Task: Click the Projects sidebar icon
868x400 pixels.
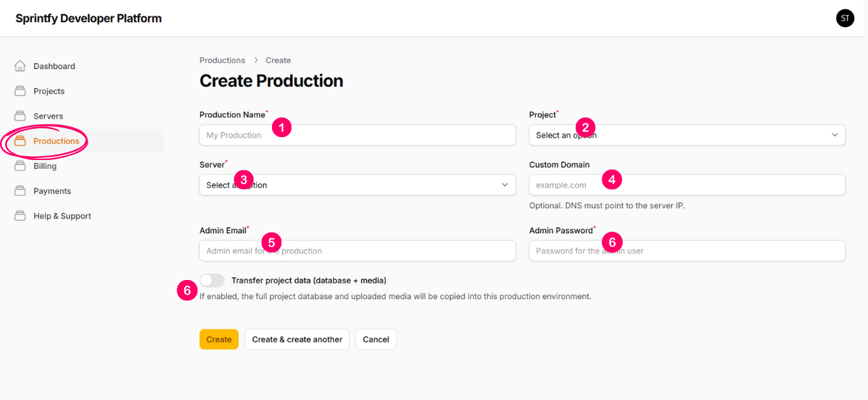Action: (x=20, y=91)
